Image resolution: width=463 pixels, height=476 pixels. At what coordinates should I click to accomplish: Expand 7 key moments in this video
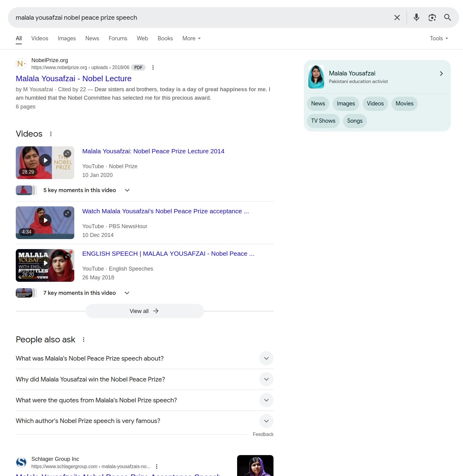pyautogui.click(x=127, y=293)
